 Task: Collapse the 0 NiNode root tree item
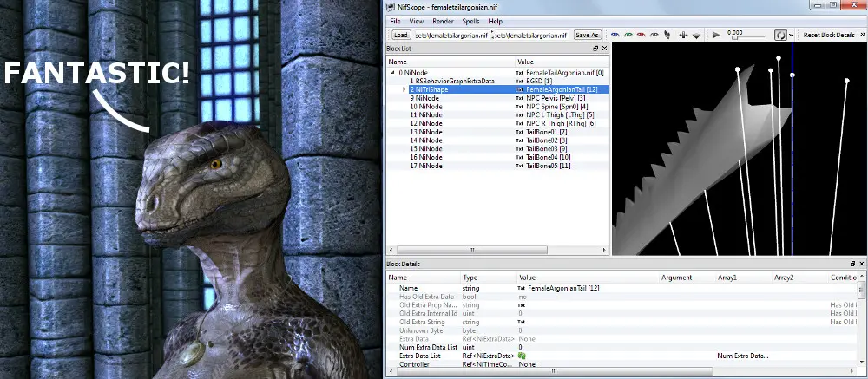coord(393,73)
